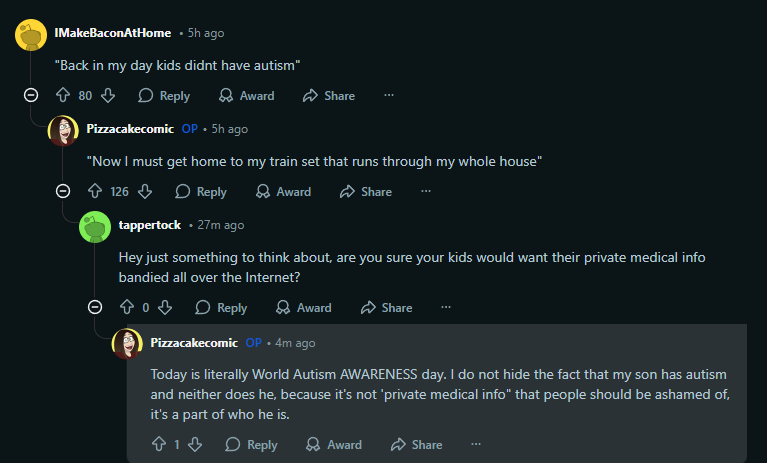The width and height of the screenshot is (767, 463).
Task: Award the train set comment
Action: click(x=283, y=192)
